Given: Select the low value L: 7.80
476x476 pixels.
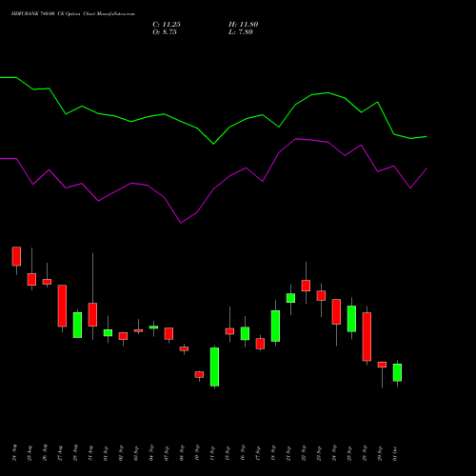Looking at the screenshot, I should [x=241, y=32].
